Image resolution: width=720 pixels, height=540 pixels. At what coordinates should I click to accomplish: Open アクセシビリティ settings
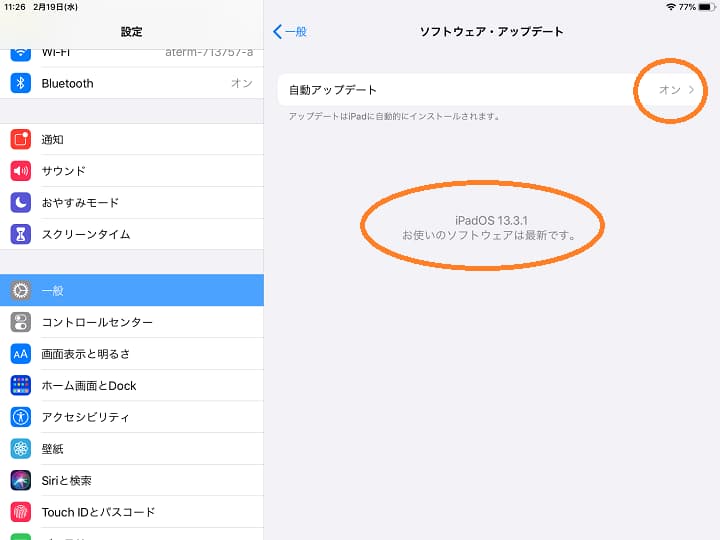click(132, 417)
